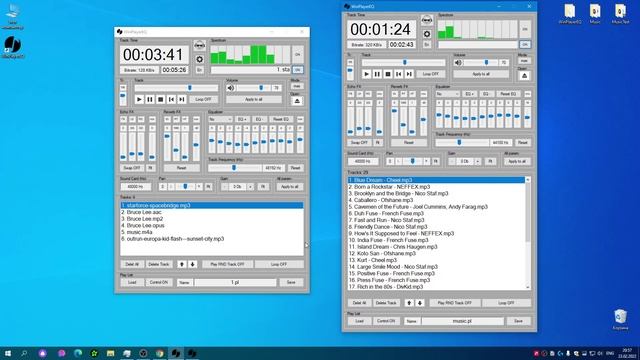This screenshot has width=640, height=360.
Task: Toggle Control ON in left window Play List
Action: point(159,282)
